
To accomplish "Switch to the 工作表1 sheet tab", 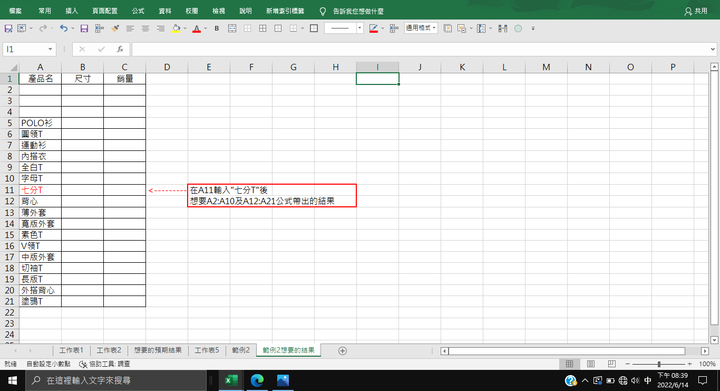I will pos(71,350).
